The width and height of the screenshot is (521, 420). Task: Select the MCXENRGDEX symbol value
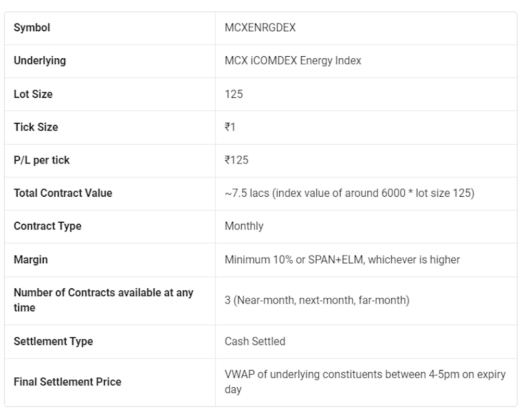260,28
